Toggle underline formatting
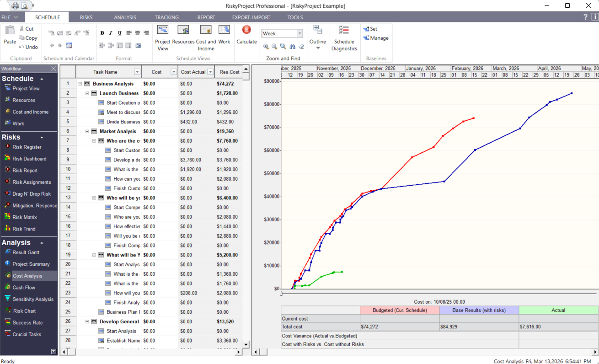This screenshot has height=364, width=599. coord(118,32)
